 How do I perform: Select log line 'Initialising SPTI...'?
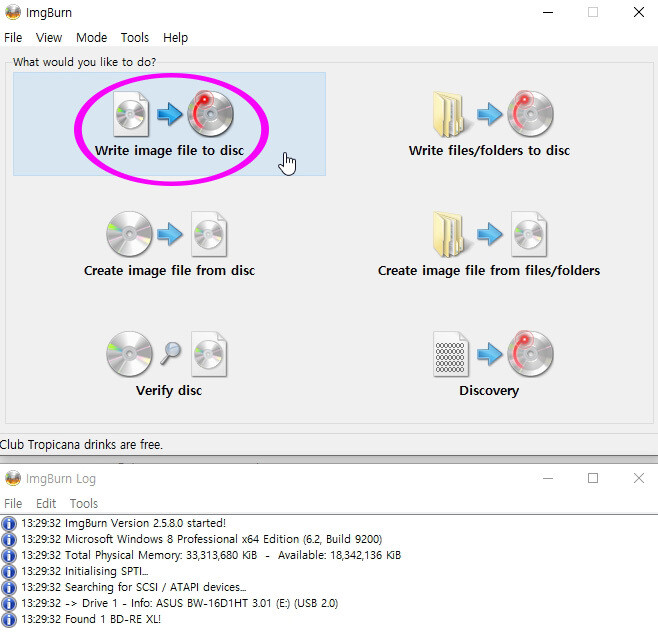85,571
